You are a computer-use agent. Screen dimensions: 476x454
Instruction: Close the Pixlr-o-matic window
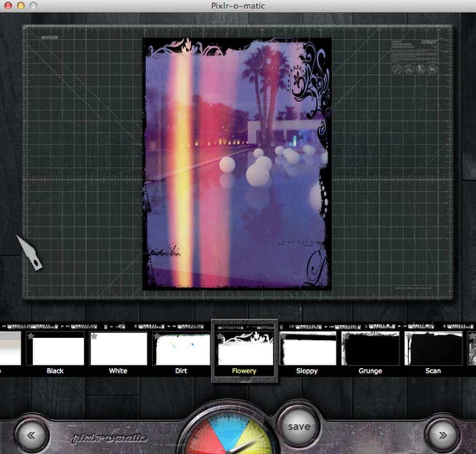pos(8,6)
